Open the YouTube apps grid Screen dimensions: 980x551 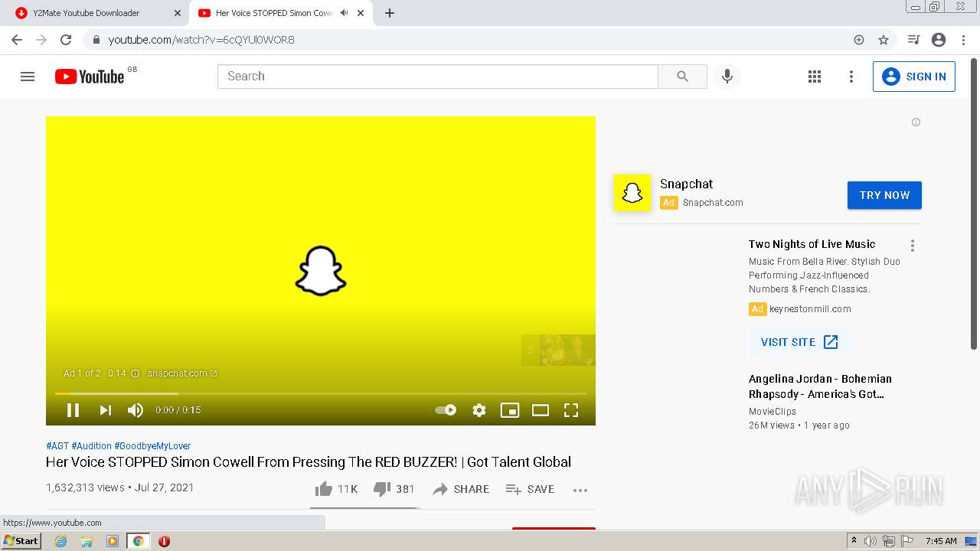[815, 77]
